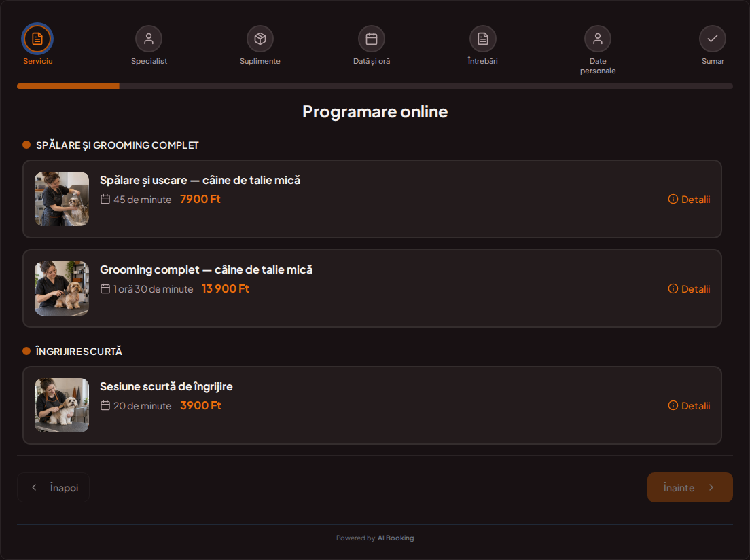Viewport: 750px width, 560px height.
Task: Open Detalii link for Grooming complet
Action: [690, 288]
